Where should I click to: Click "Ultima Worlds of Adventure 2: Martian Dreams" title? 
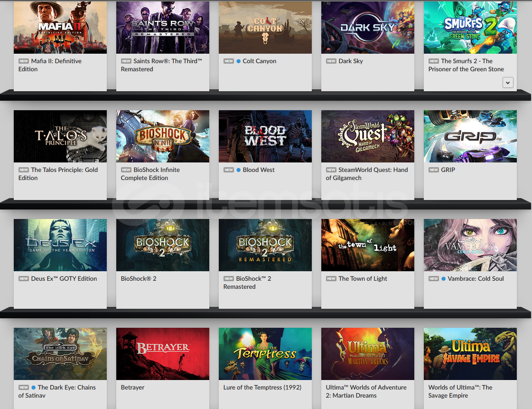coord(366,391)
